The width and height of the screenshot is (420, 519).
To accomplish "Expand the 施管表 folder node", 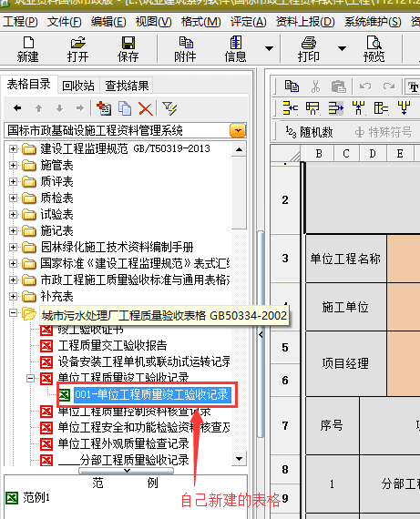I will [13, 165].
